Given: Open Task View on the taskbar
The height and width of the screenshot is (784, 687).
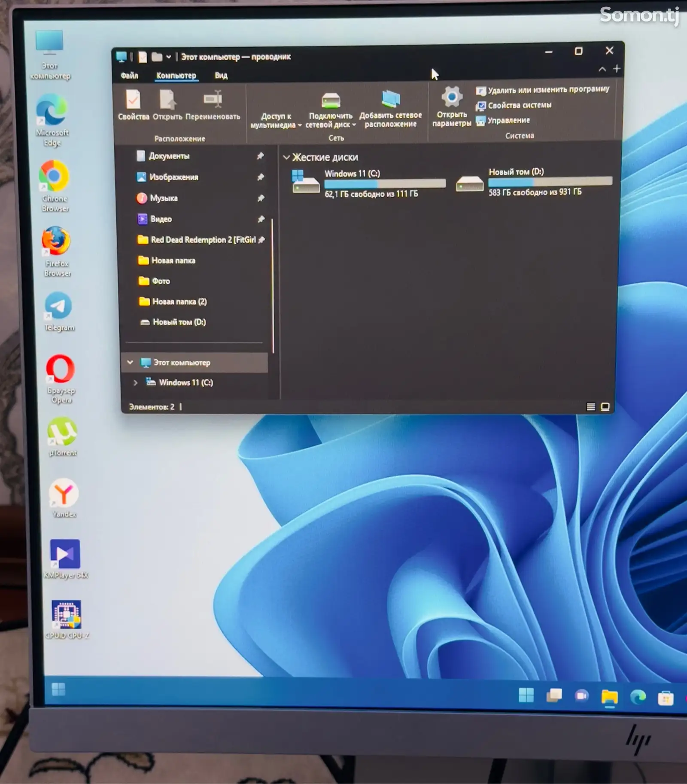Looking at the screenshot, I should pos(554,695).
